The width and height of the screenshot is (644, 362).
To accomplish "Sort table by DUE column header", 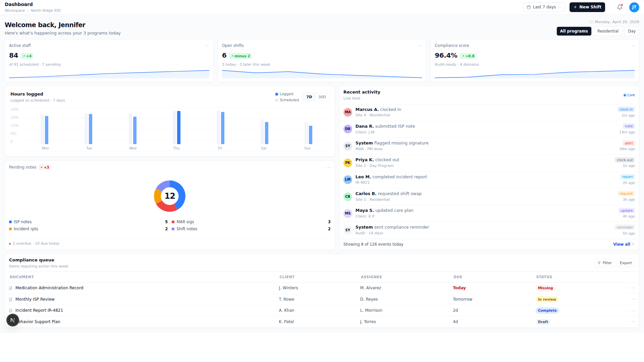I will (x=458, y=277).
